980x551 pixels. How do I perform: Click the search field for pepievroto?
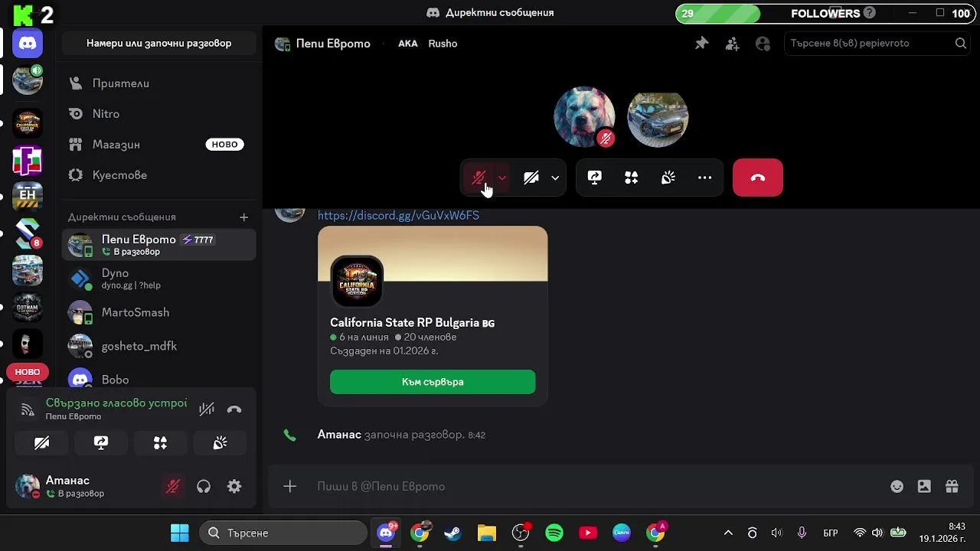pos(877,44)
